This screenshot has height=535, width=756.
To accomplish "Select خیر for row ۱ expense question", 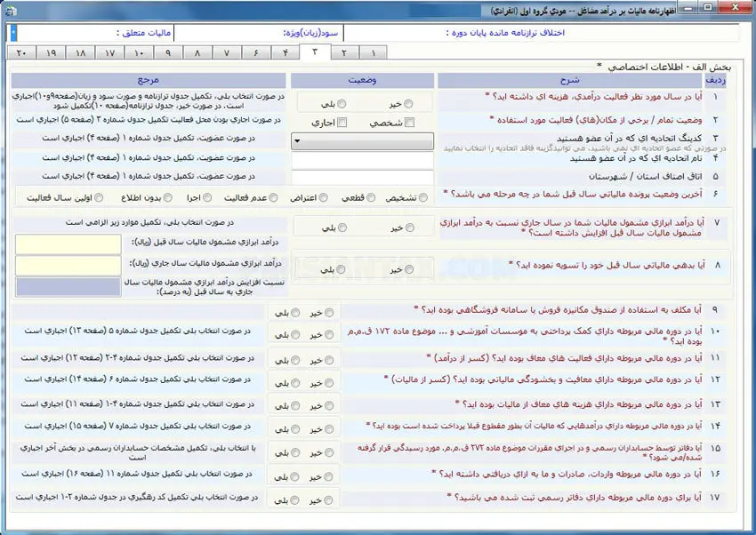I will [408, 103].
